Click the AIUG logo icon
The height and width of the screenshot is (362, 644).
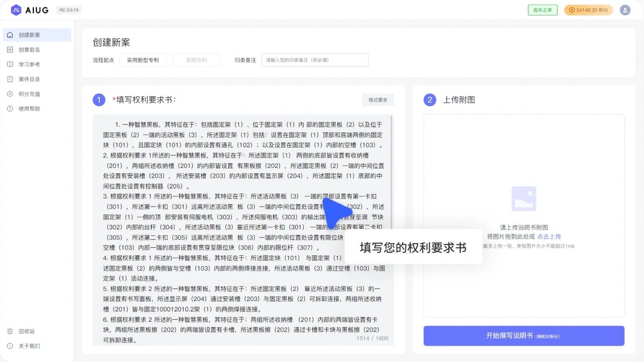[16, 10]
